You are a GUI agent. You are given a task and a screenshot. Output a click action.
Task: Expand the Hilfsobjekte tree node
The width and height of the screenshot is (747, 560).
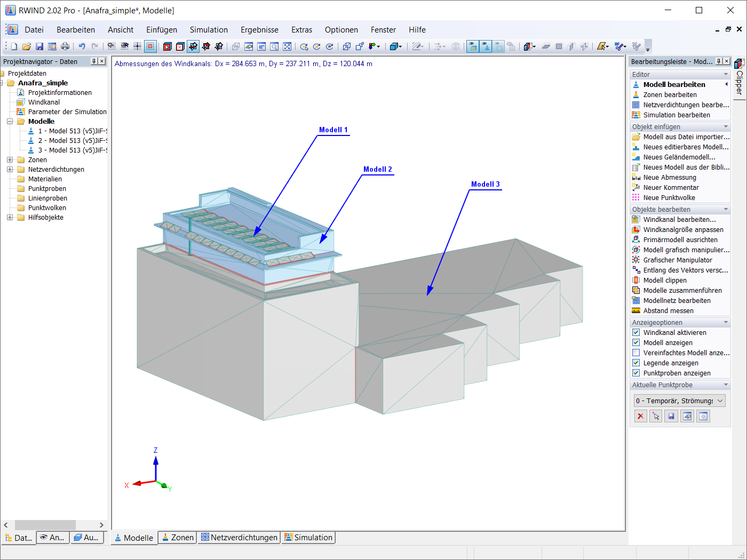[10, 217]
